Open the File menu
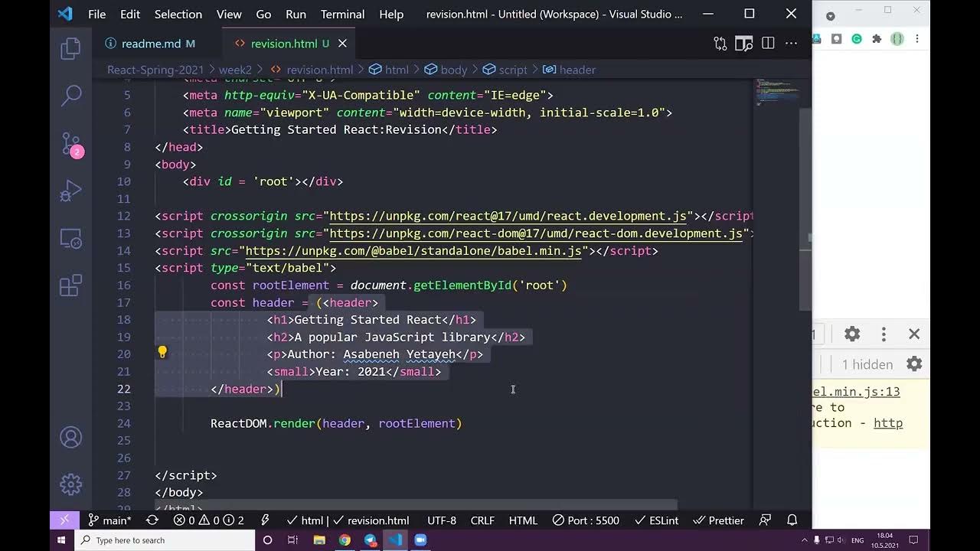 coord(97,14)
